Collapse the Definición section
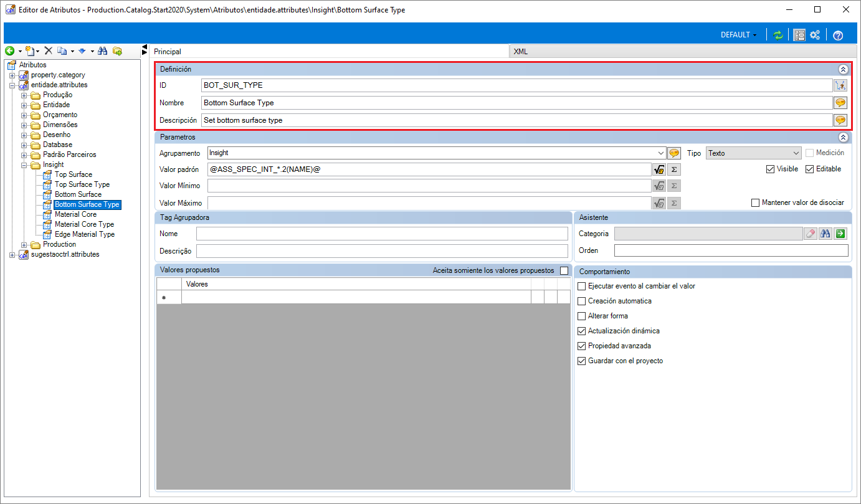This screenshot has width=861, height=504. click(843, 70)
